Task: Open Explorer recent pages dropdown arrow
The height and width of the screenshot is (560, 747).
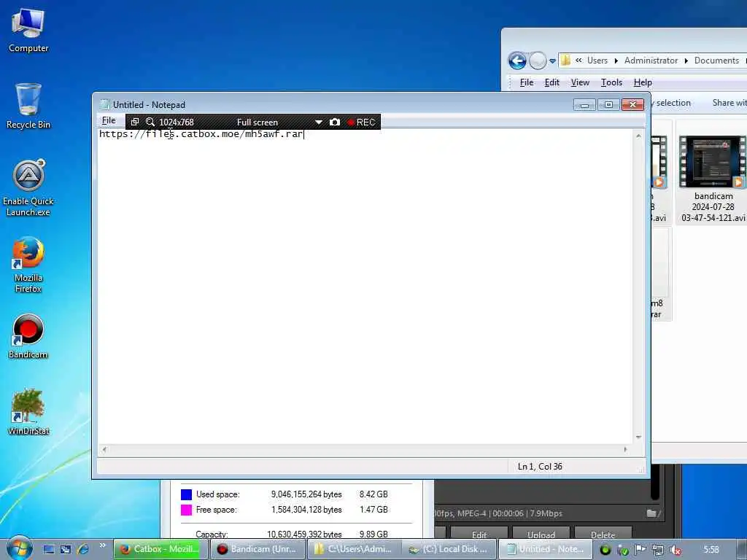Action: click(552, 61)
